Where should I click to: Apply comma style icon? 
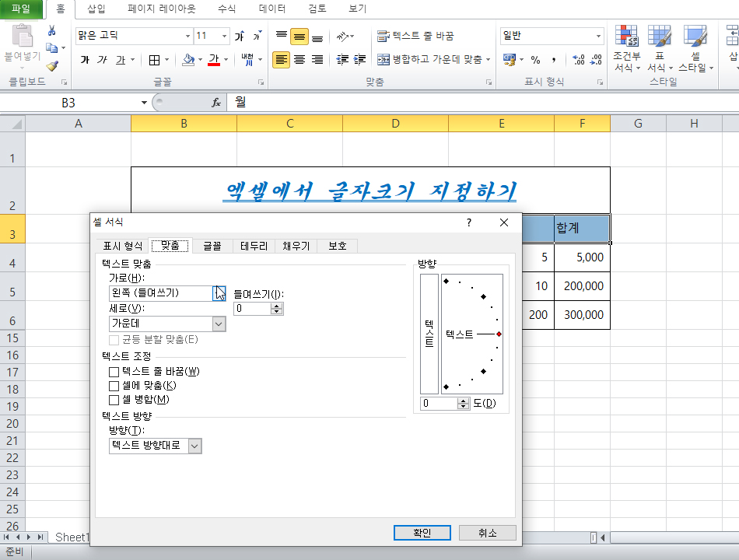(x=554, y=60)
